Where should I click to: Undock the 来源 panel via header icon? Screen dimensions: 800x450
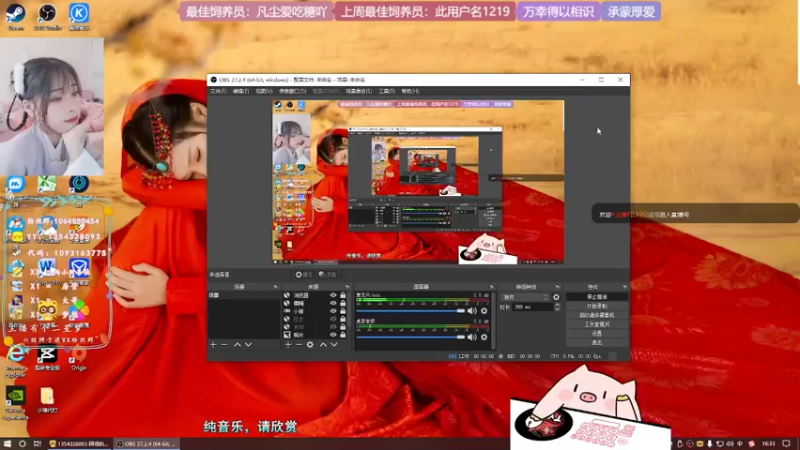347,287
